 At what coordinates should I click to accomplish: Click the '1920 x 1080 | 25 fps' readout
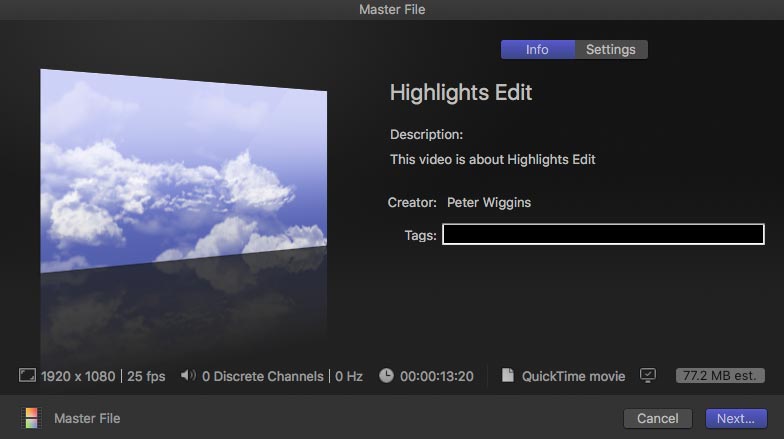click(x=103, y=376)
